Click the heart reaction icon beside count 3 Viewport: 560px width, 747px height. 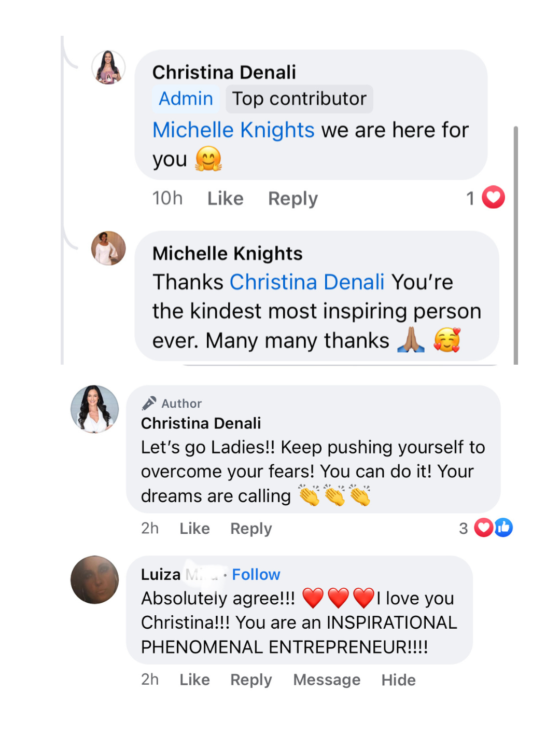[483, 528]
